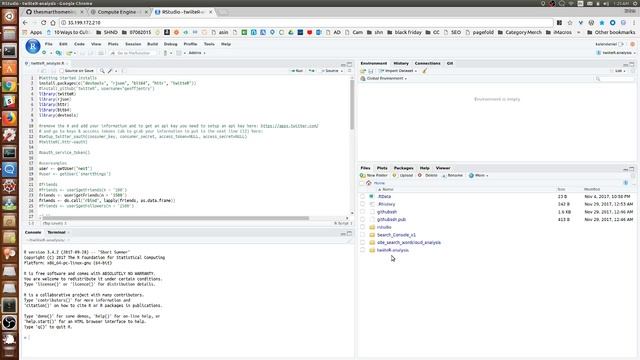The image size is (640, 360).
Task: Click the Chrome home icon
Action: pos(53,23)
